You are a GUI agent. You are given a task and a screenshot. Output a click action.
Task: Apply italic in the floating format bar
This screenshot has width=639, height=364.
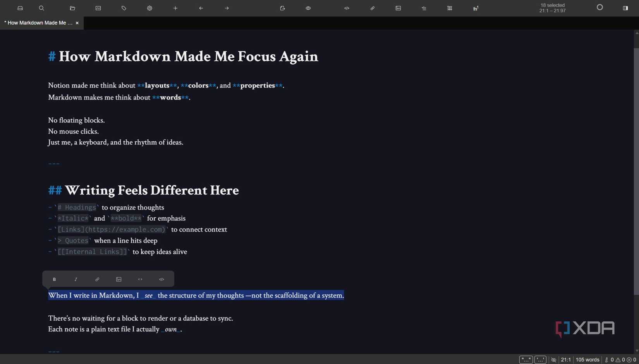(x=76, y=279)
